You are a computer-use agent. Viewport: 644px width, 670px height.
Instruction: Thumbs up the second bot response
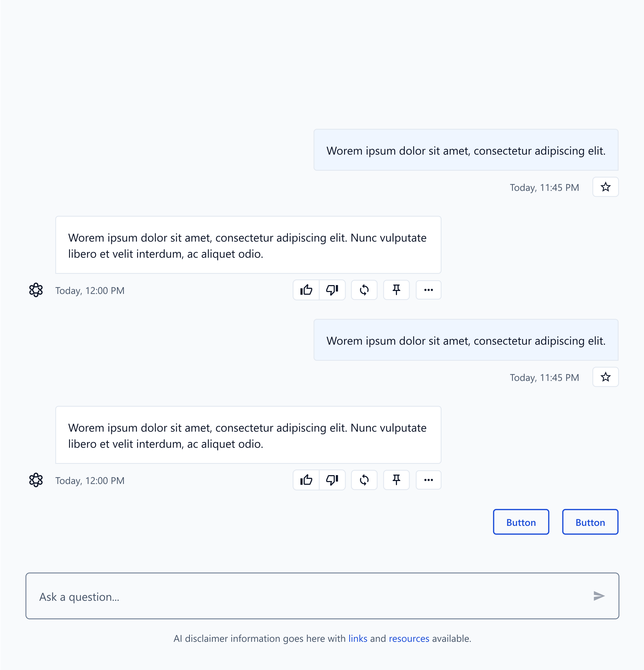(x=306, y=480)
